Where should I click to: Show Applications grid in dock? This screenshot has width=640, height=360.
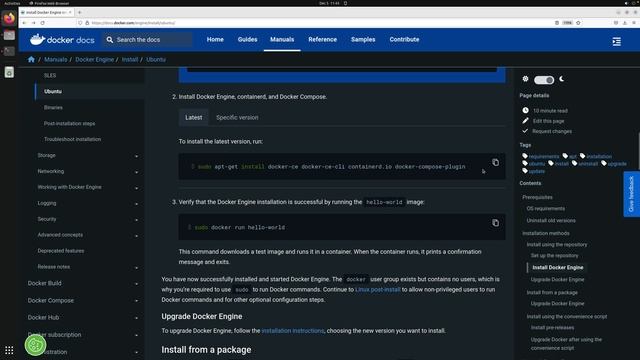click(x=9, y=350)
